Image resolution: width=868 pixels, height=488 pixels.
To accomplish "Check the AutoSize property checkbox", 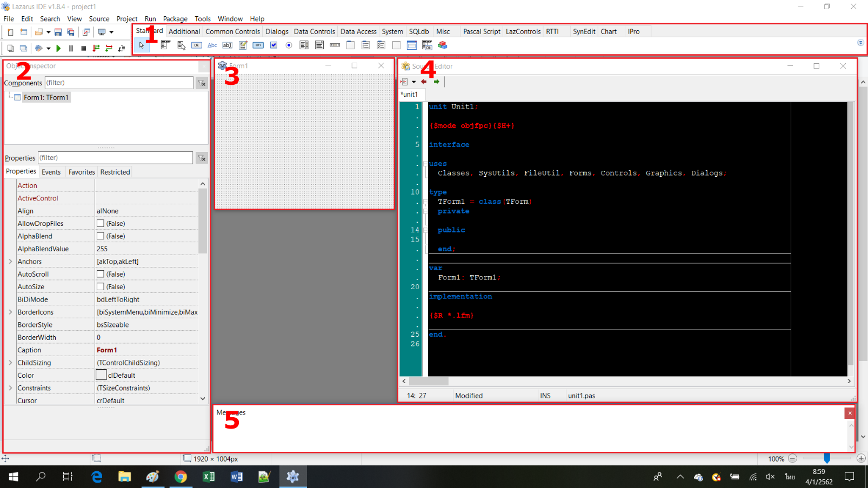I will pyautogui.click(x=101, y=287).
